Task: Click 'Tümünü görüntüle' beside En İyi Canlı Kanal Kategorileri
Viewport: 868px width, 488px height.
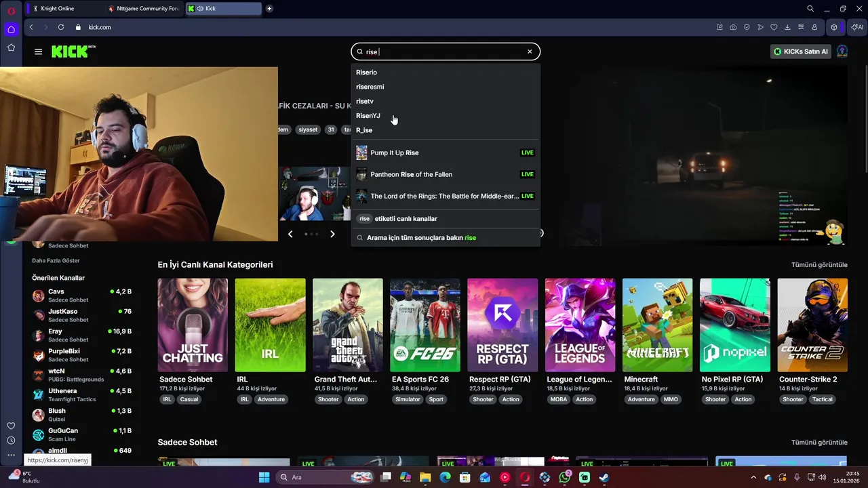Action: point(819,264)
